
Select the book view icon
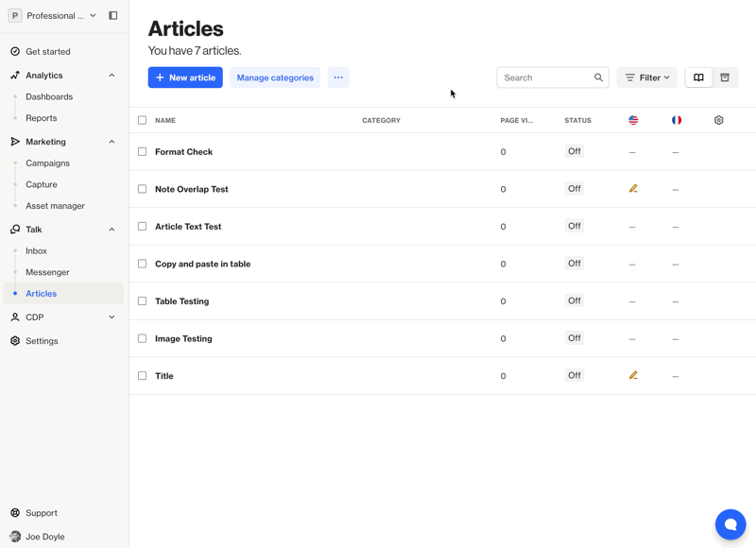[x=698, y=77]
